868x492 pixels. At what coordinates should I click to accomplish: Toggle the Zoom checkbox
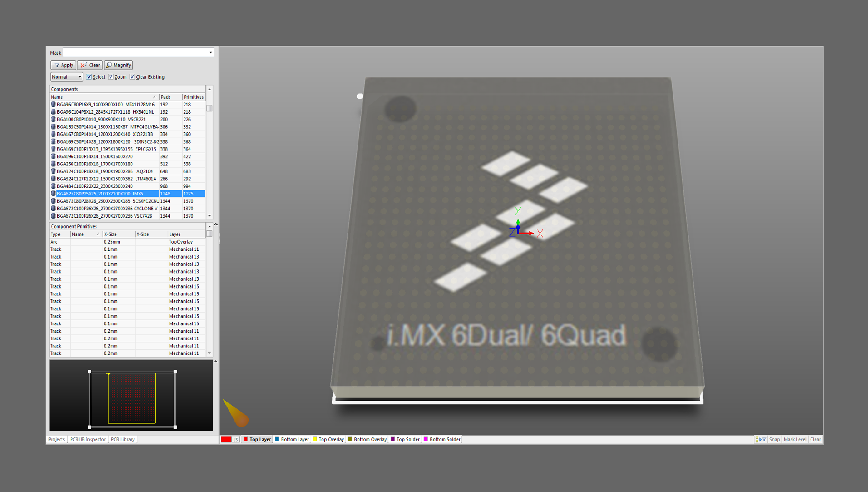pyautogui.click(x=111, y=77)
